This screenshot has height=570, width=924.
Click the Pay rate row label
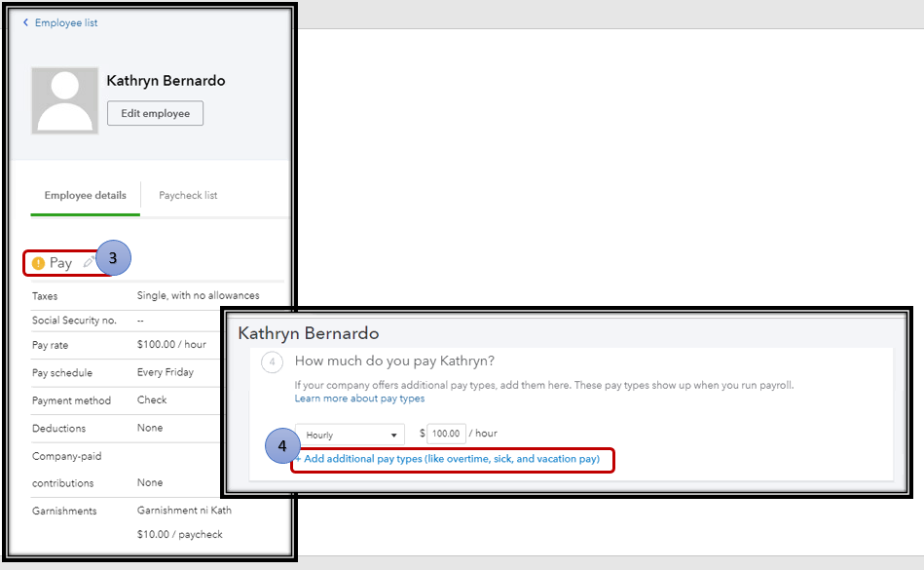(50, 345)
